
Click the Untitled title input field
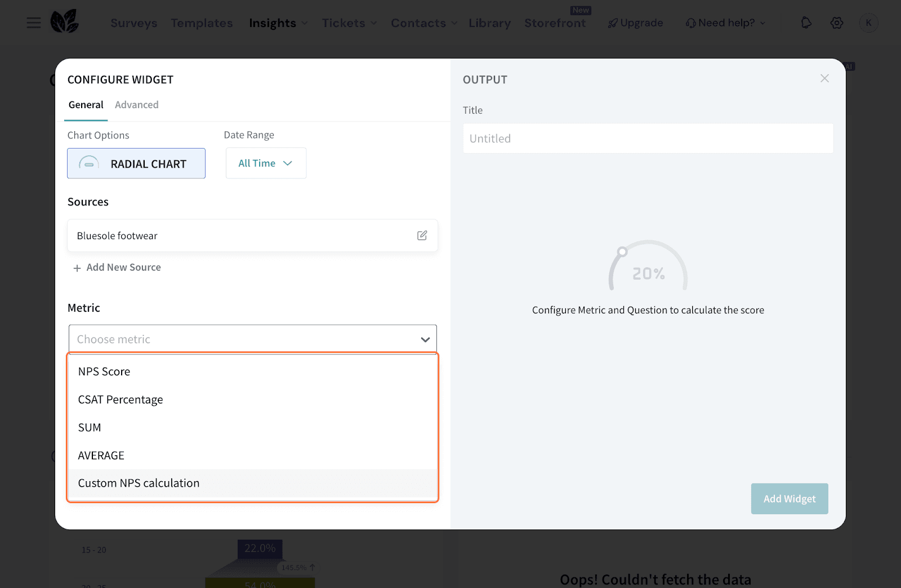pyautogui.click(x=648, y=138)
